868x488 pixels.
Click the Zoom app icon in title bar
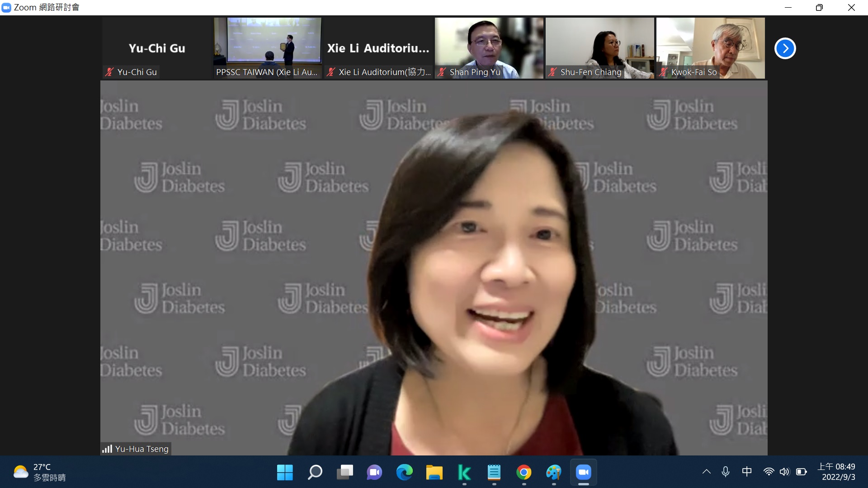(6, 7)
